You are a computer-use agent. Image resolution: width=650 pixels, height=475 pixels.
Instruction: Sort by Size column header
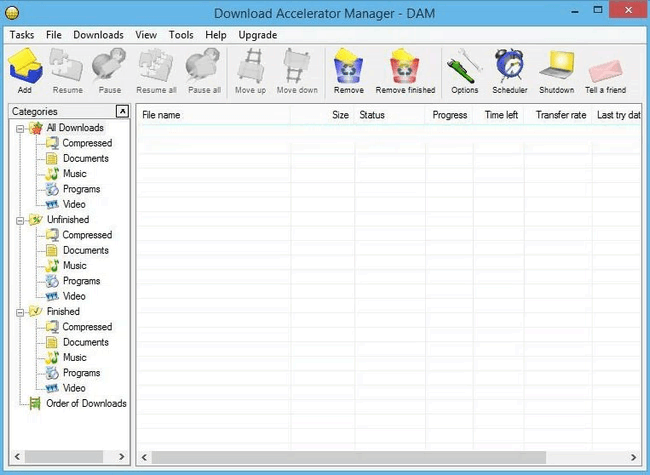pyautogui.click(x=322, y=115)
